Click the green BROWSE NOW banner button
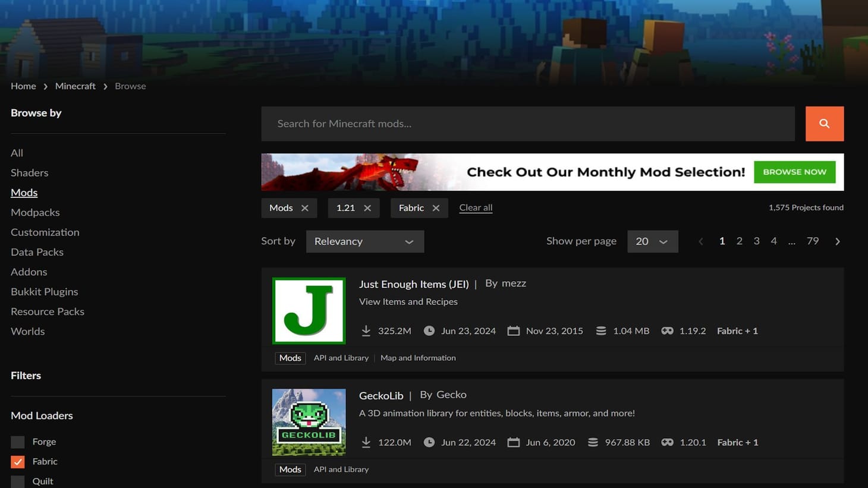Viewport: 868px width, 488px height. [794, 172]
